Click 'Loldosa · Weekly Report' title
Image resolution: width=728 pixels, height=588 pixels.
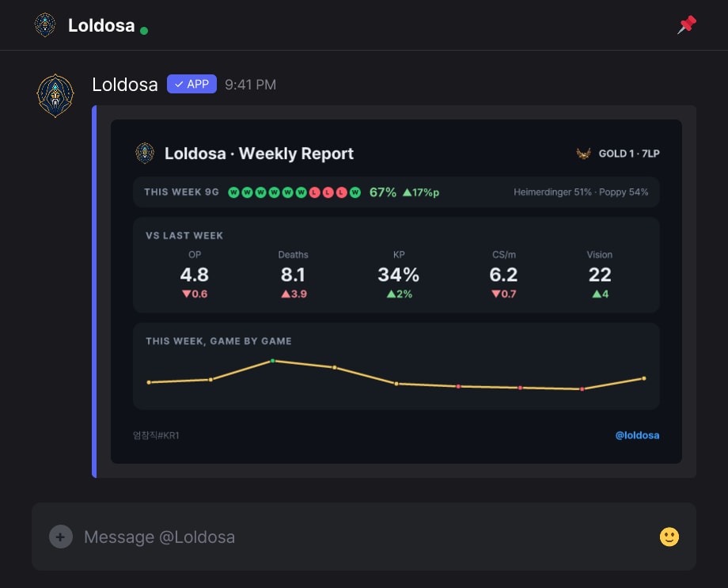click(x=259, y=154)
